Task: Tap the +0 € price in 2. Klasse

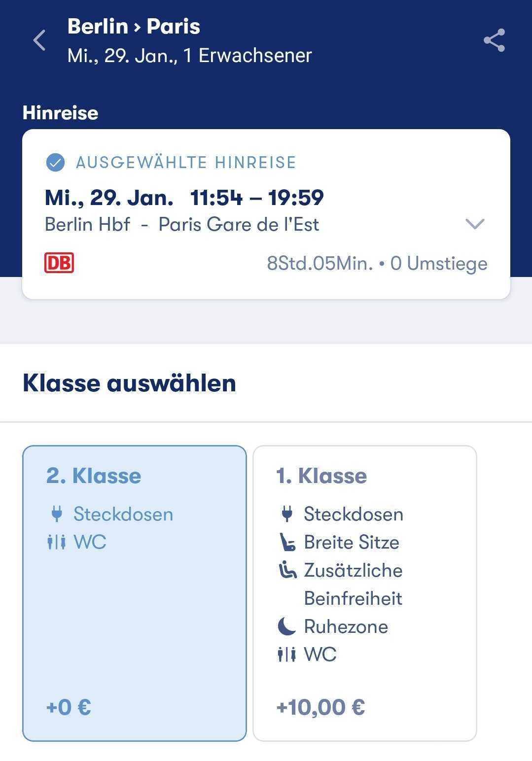Action: [x=69, y=707]
